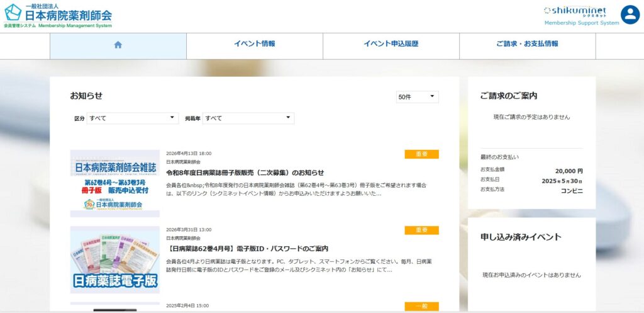Click the payment method コンビニ
This screenshot has height=313, width=644.
(x=572, y=191)
